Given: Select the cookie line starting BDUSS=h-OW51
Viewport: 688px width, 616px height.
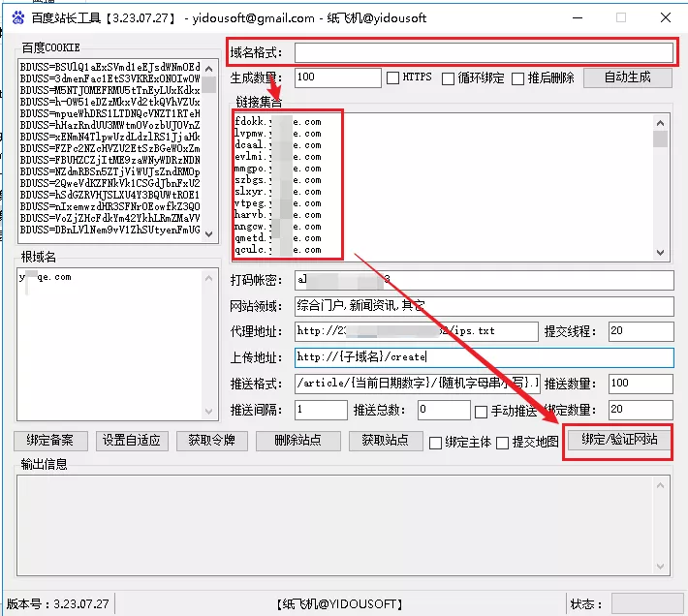Looking at the screenshot, I should (110, 102).
